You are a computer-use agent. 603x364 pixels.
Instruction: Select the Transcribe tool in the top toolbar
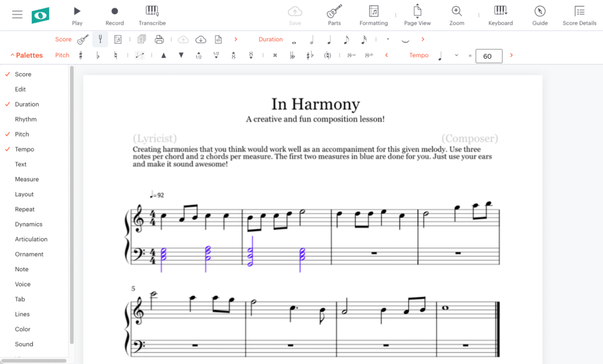tap(152, 14)
